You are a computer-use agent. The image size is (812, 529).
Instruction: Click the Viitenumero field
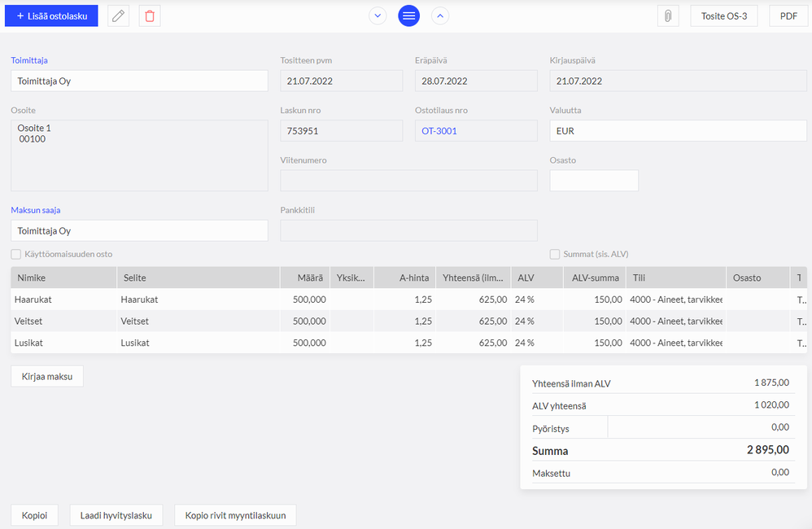[x=408, y=181]
